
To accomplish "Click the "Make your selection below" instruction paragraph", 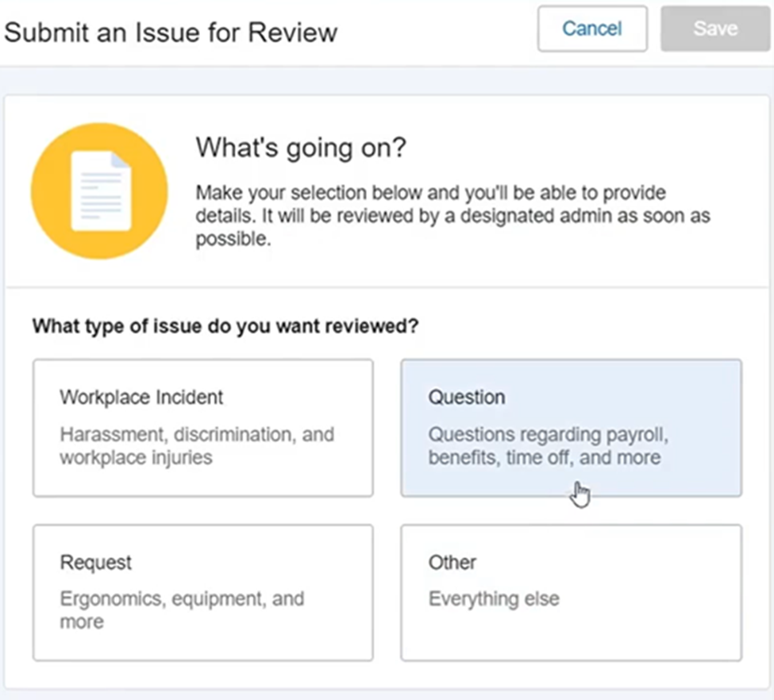I will click(x=452, y=216).
